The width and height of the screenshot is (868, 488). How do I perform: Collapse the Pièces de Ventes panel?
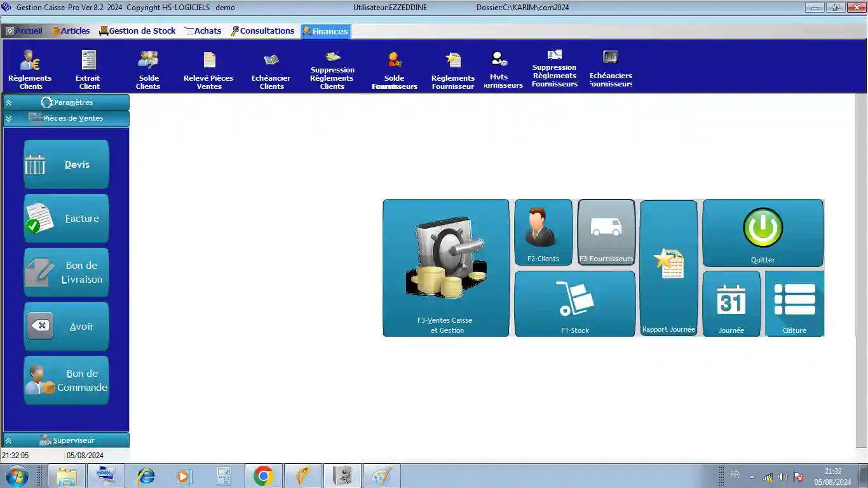coord(67,118)
